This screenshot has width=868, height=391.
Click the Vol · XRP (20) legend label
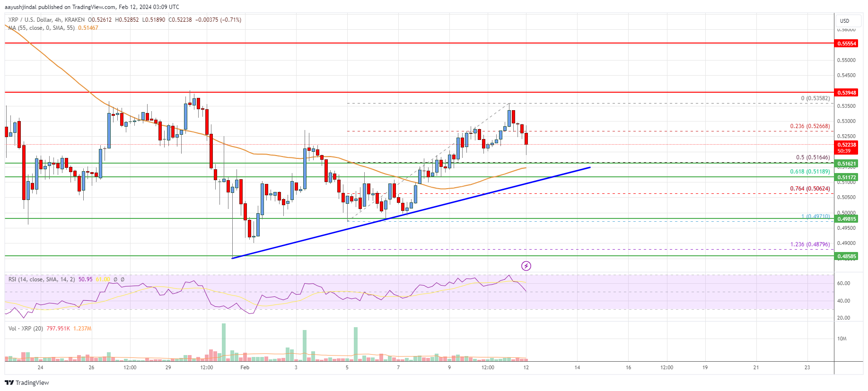pyautogui.click(x=26, y=328)
